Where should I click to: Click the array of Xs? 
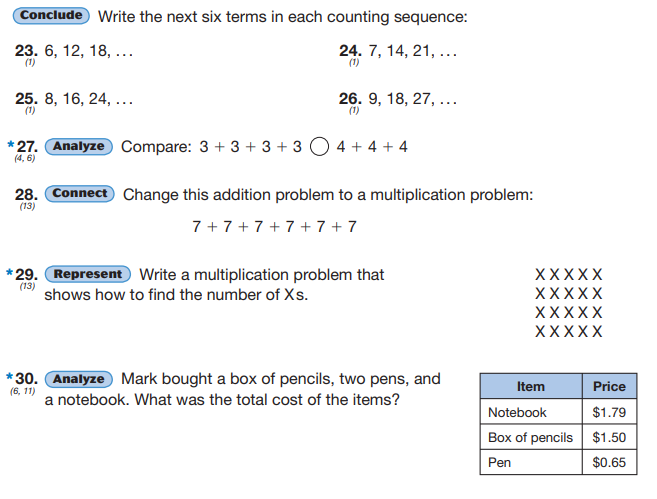pyautogui.click(x=569, y=302)
